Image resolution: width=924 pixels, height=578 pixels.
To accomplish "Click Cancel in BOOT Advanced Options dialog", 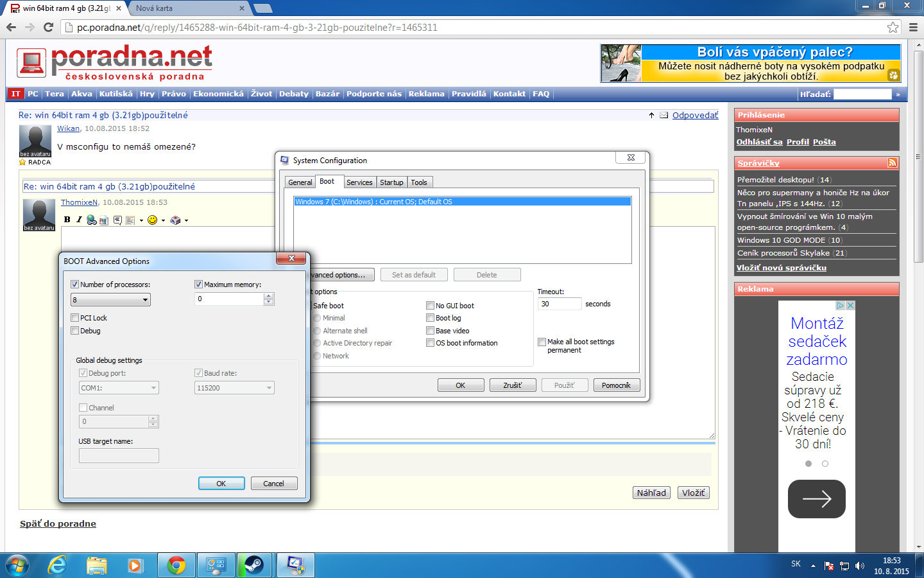I will (x=273, y=484).
